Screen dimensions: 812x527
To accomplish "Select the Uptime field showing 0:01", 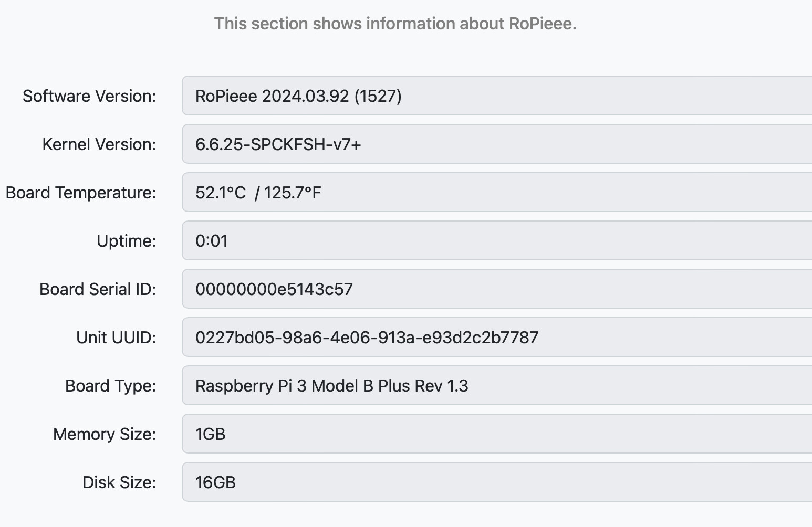I will coord(497,240).
